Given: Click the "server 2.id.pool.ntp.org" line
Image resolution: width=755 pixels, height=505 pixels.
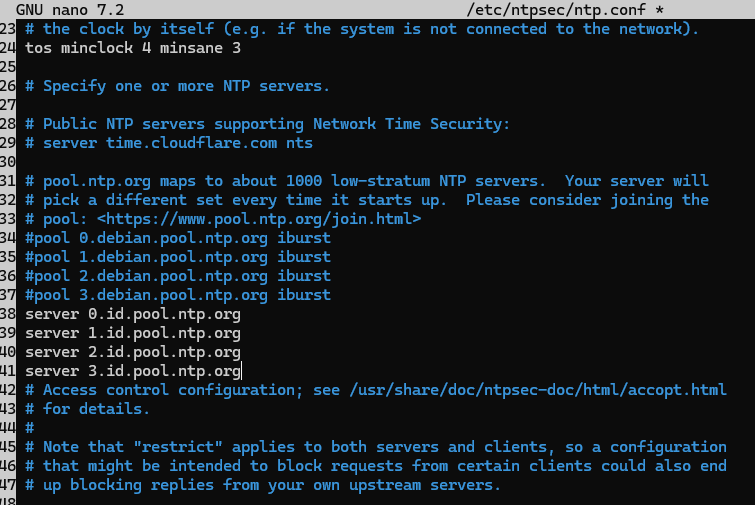Looking at the screenshot, I should pos(132,352).
